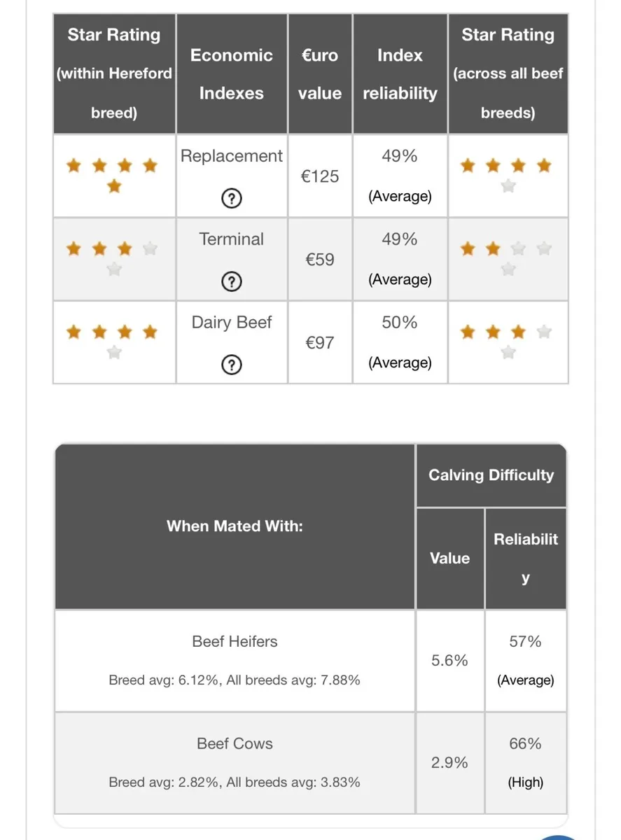This screenshot has height=840, width=621.
Task: Click the €97 Dairy Beef value
Action: click(320, 343)
